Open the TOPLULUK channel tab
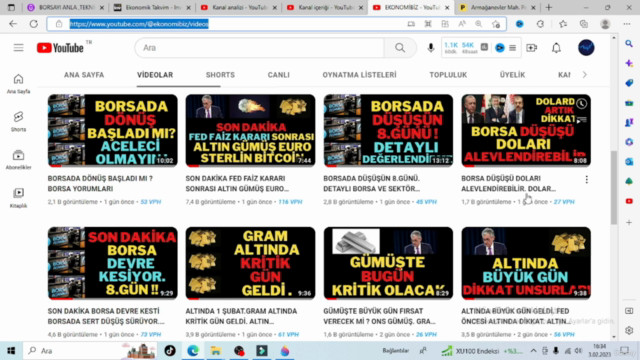640x360 pixels. pyautogui.click(x=448, y=75)
